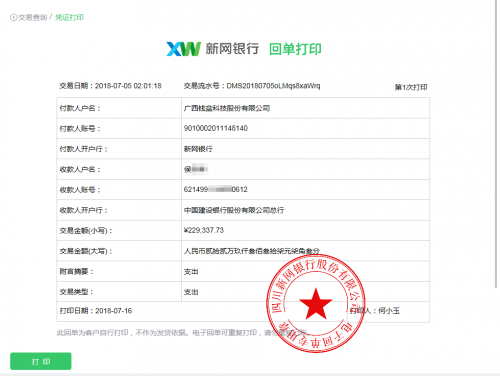
Task: Click the 第1次打印 print count label
Action: [411, 87]
